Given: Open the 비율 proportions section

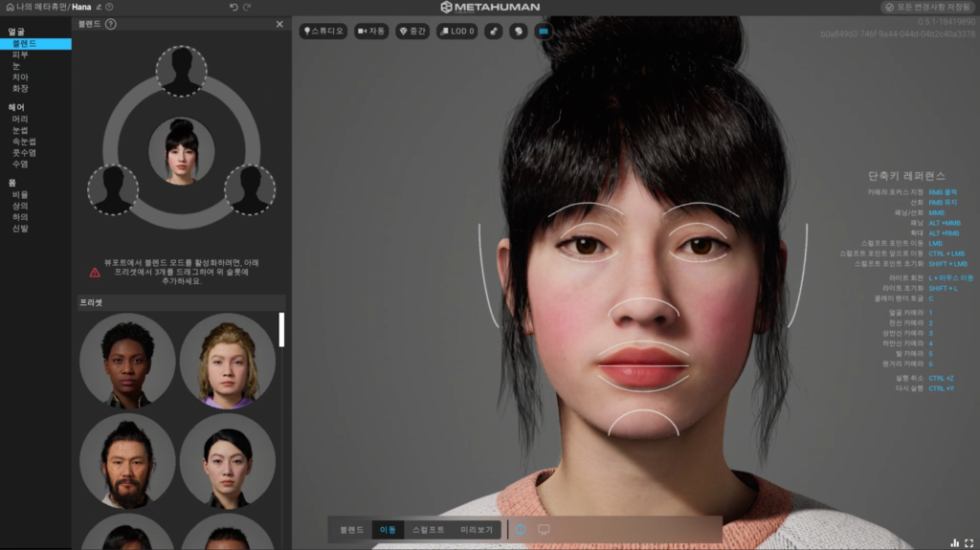Looking at the screenshot, I should [x=20, y=194].
